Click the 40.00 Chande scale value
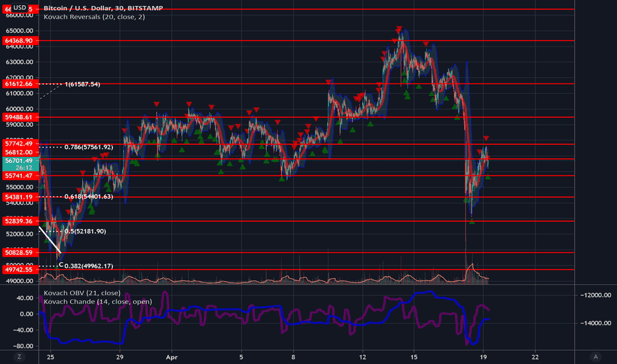The width and height of the screenshot is (617, 364). coord(24,298)
